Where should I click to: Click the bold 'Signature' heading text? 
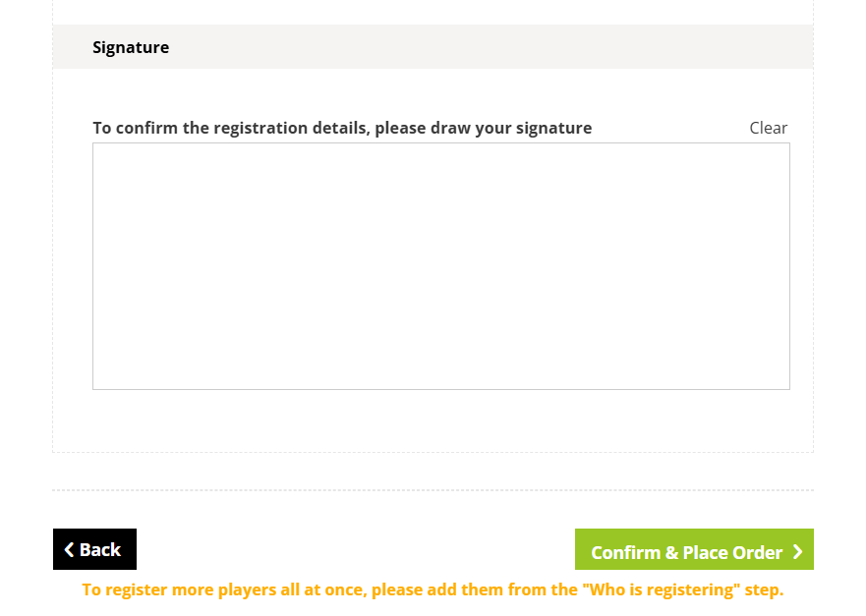point(131,47)
